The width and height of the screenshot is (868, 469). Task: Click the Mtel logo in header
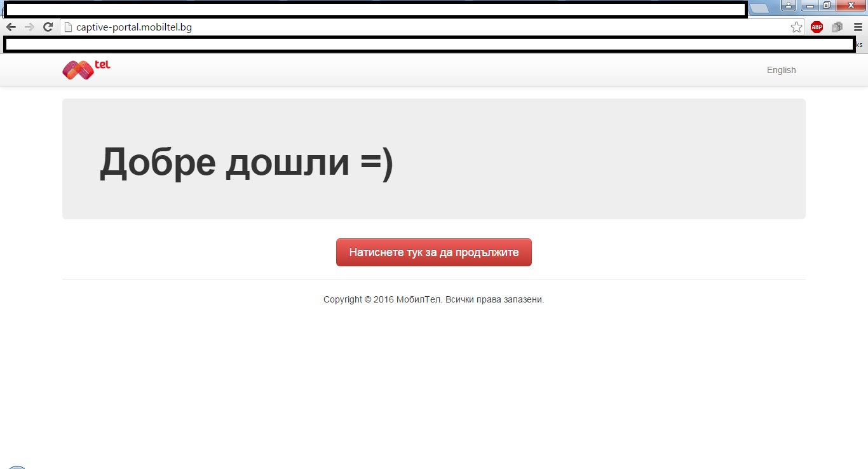pyautogui.click(x=86, y=69)
